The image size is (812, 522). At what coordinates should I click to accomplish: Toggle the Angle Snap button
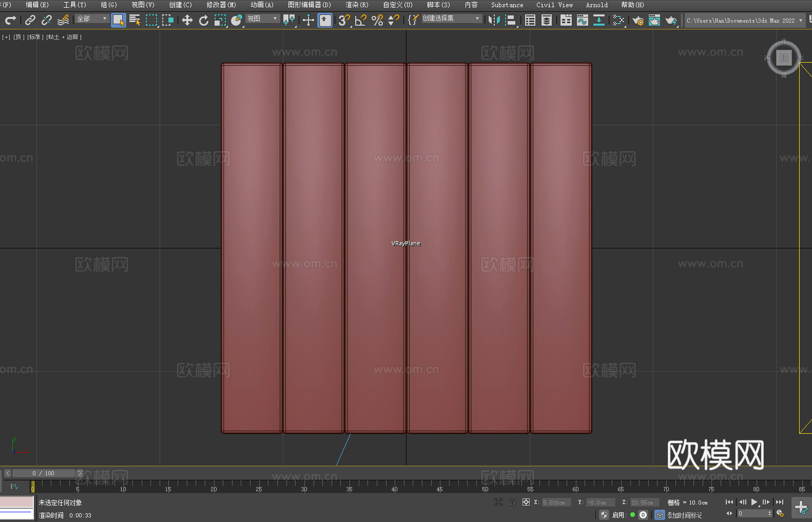(x=361, y=20)
